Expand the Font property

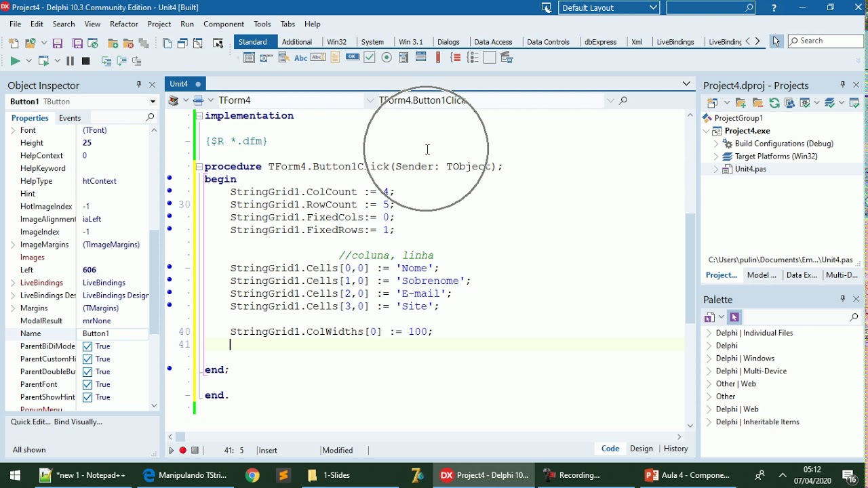click(x=13, y=130)
